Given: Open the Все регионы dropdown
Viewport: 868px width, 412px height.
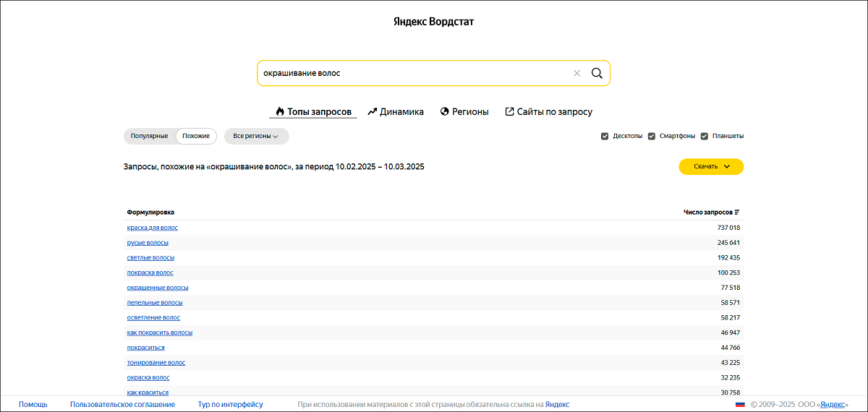Looking at the screenshot, I should 256,136.
